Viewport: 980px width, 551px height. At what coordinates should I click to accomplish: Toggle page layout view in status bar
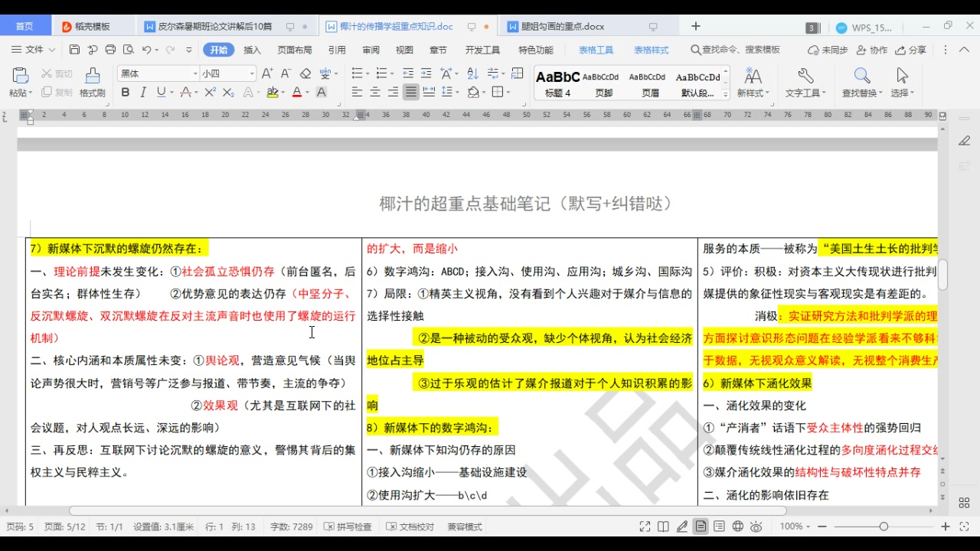(x=701, y=527)
